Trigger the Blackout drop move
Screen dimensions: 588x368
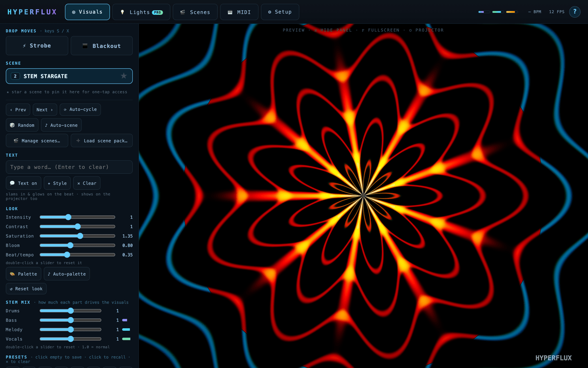coord(102,46)
